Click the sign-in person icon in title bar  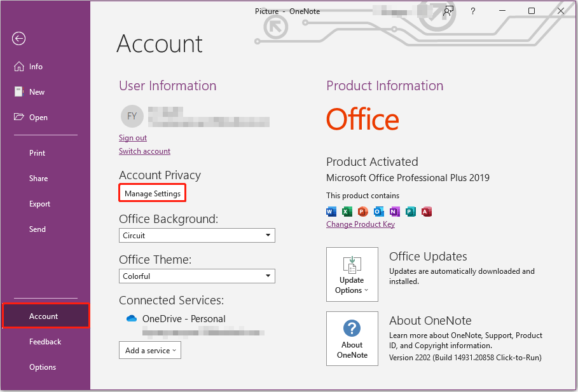pyautogui.click(x=449, y=11)
